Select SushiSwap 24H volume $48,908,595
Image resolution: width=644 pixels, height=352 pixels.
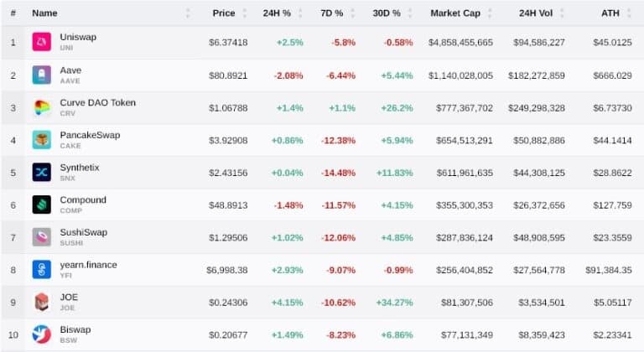(539, 238)
